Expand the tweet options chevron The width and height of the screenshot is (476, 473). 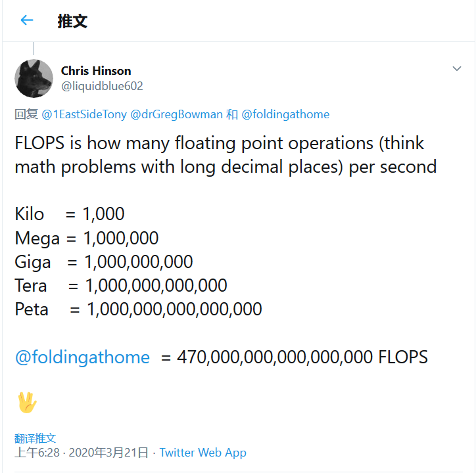click(x=458, y=69)
